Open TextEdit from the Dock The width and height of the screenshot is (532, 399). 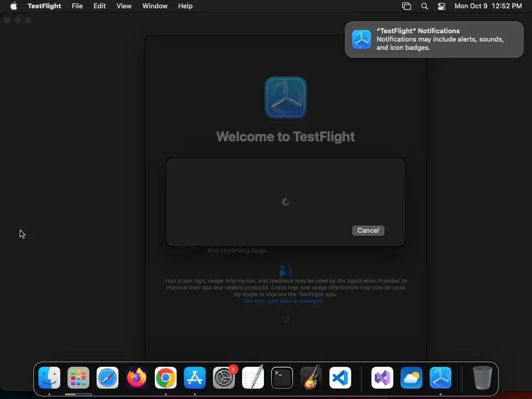pyautogui.click(x=253, y=377)
